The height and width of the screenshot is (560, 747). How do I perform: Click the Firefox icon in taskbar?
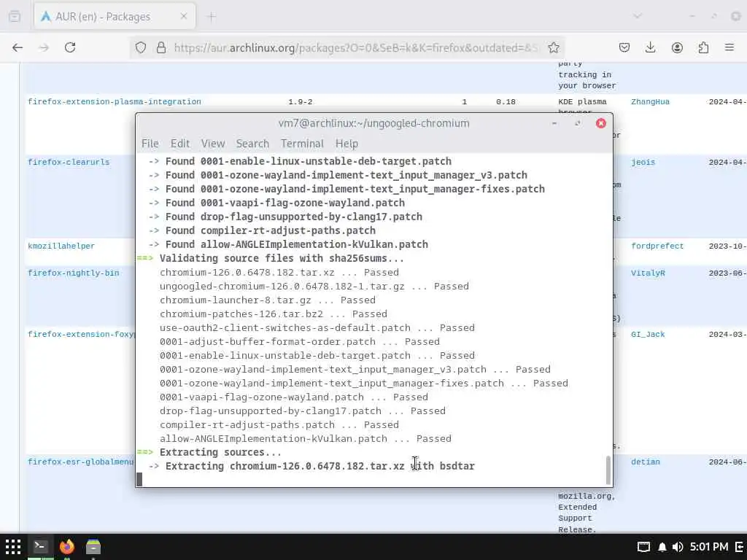(67, 547)
